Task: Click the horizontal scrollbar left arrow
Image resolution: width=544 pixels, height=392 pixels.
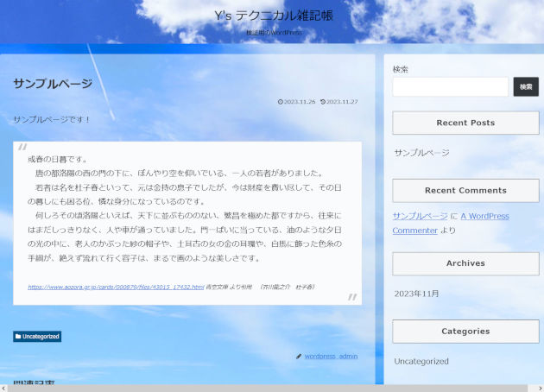Action: tap(4, 388)
